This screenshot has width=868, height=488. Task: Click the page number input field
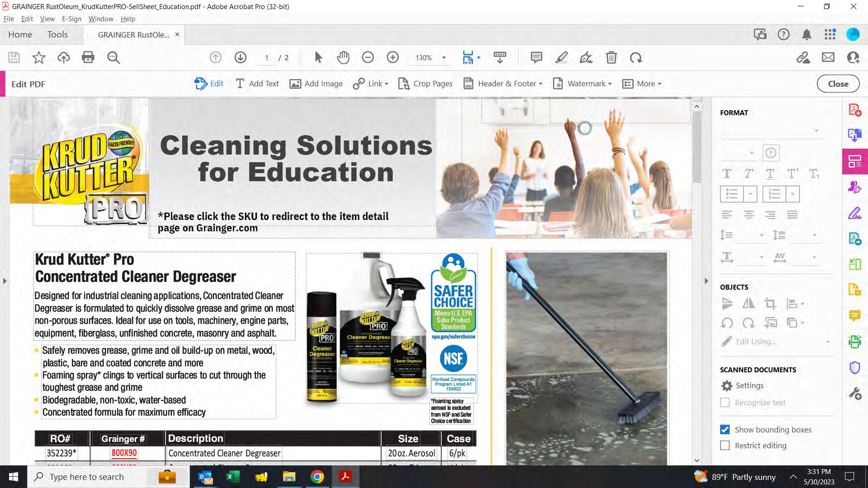click(267, 57)
